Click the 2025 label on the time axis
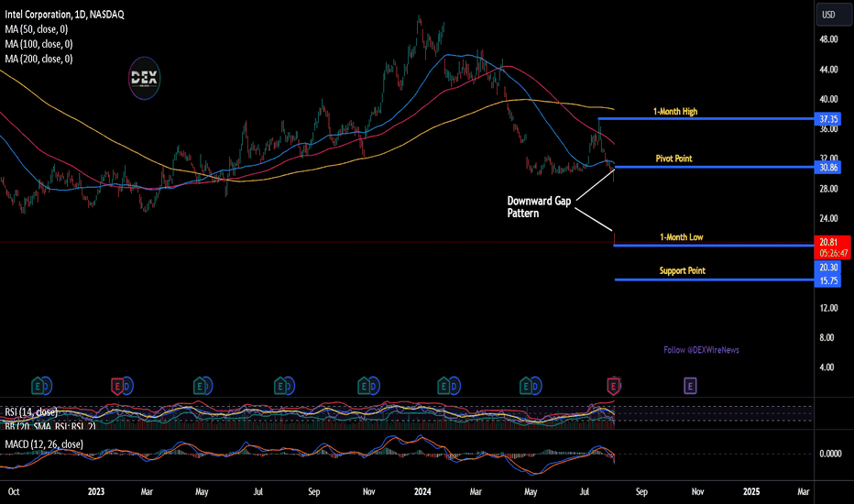Image resolution: width=854 pixels, height=504 pixels. pos(751,491)
